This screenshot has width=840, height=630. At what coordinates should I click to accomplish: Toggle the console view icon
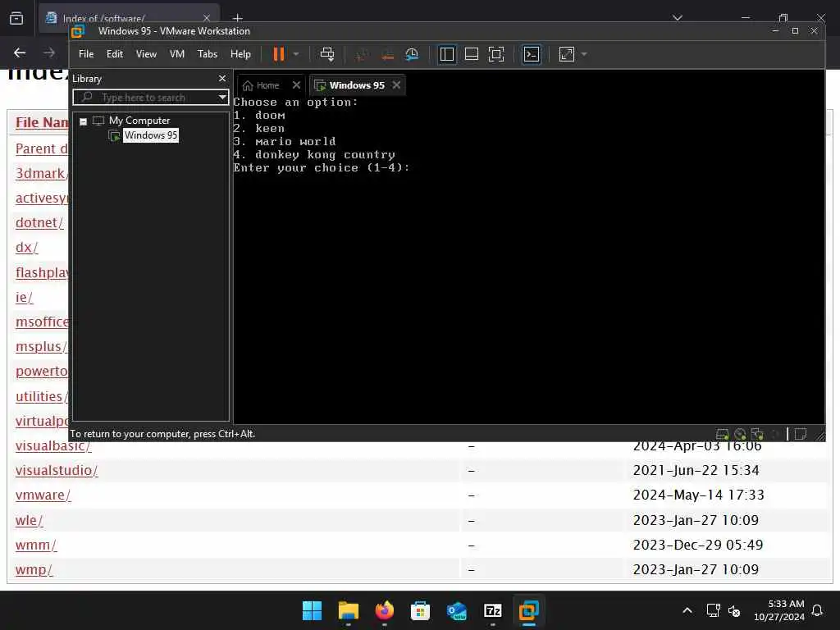[x=532, y=54]
